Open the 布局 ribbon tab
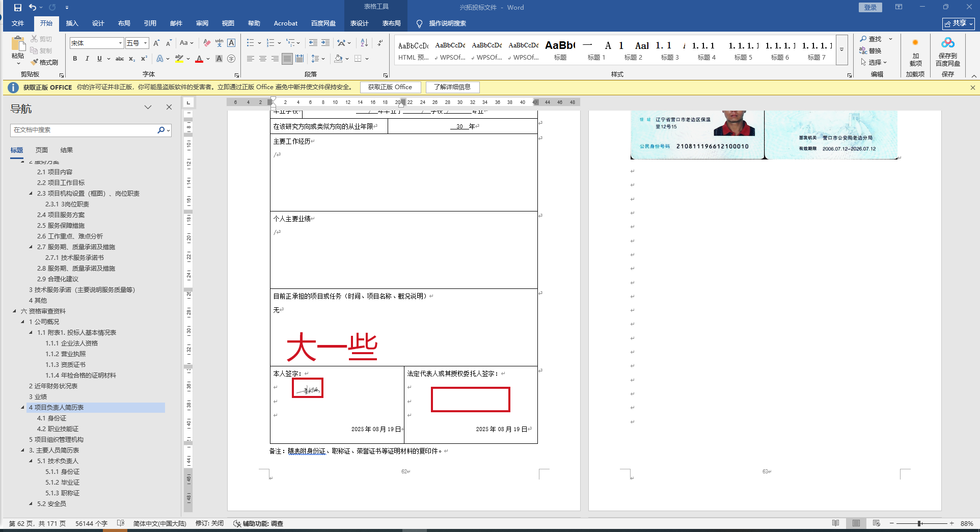Viewport: 980px width, 532px height. click(x=124, y=23)
